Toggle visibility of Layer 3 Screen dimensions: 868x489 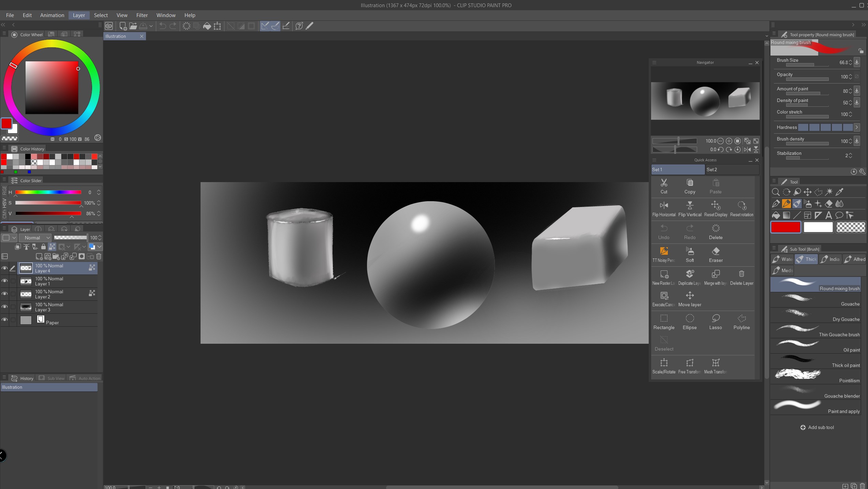(x=4, y=307)
